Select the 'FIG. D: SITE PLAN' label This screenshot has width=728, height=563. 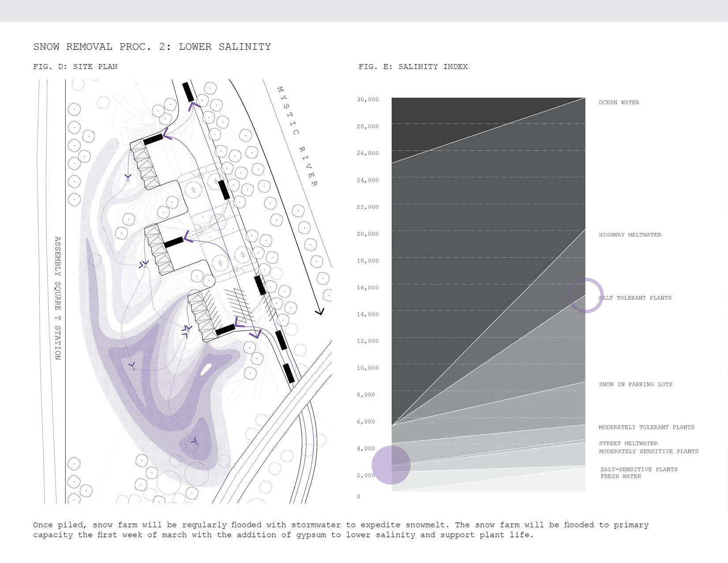tap(75, 67)
